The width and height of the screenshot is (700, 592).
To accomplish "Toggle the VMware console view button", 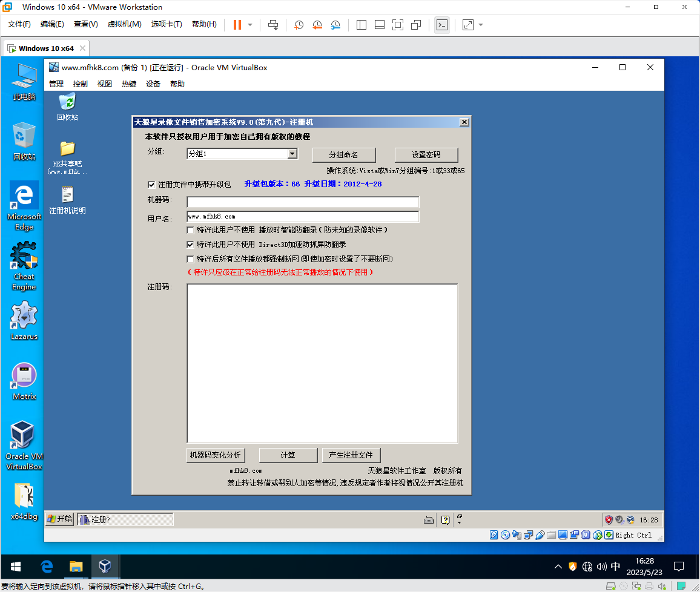I will pos(442,25).
